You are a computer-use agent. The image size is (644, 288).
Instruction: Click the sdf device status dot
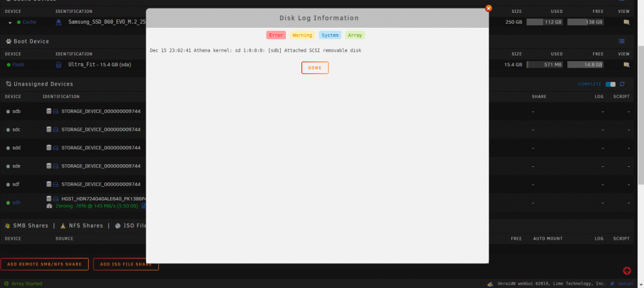[x=8, y=184]
